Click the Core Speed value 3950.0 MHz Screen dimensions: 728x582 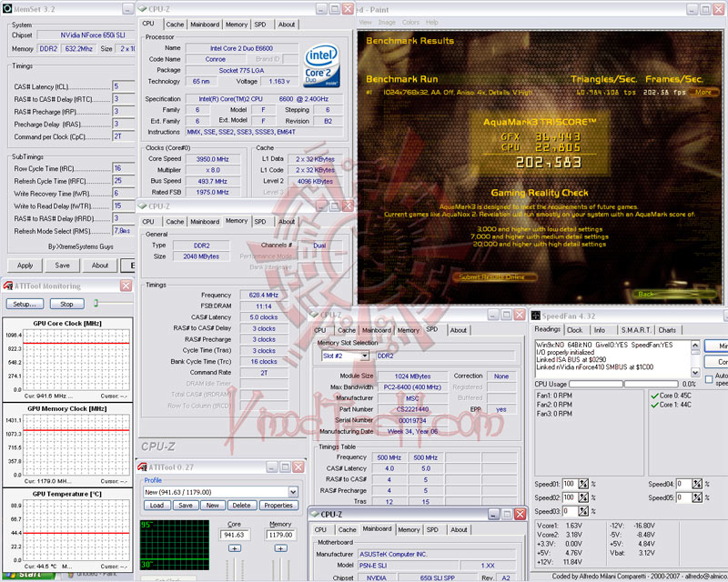tap(212, 159)
